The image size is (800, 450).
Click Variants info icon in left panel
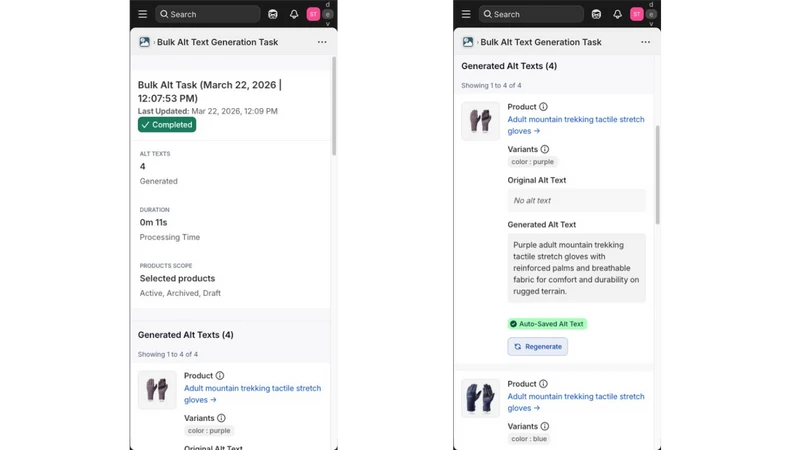coord(221,418)
